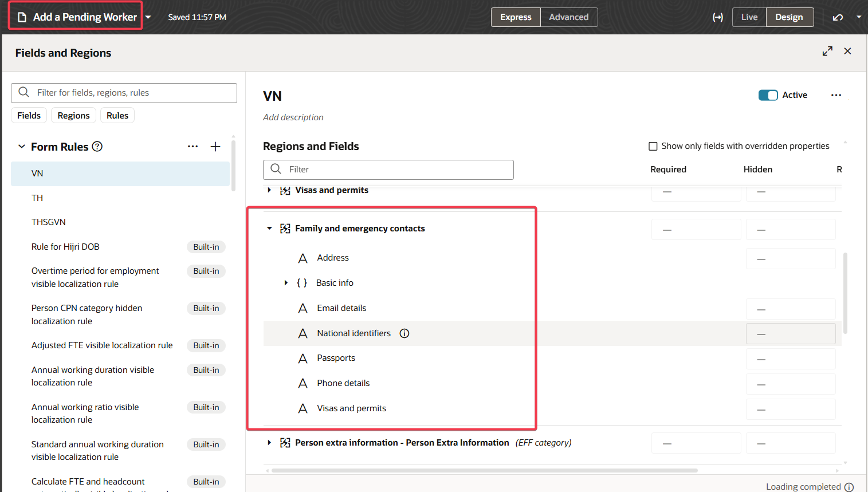Click the undo arrow icon in header

838,17
